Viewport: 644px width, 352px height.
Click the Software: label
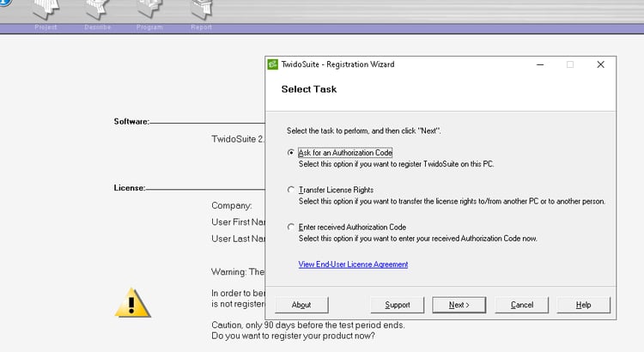(x=131, y=122)
